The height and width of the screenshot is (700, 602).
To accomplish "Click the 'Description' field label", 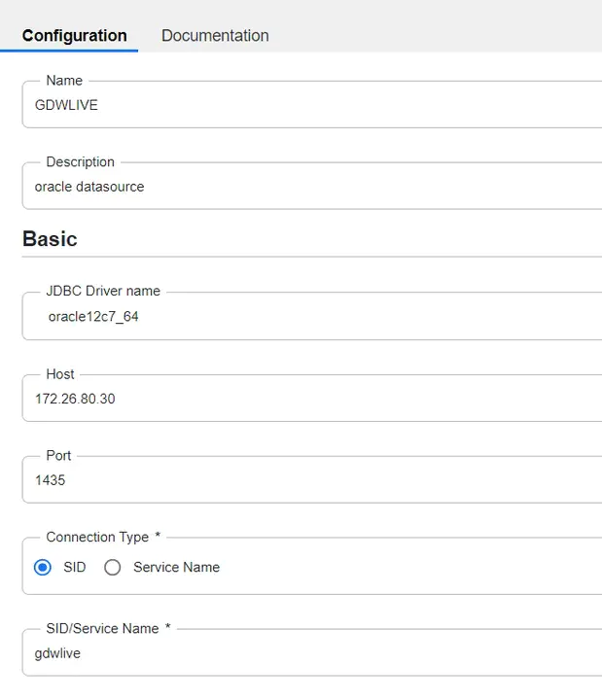I will pyautogui.click(x=80, y=162).
